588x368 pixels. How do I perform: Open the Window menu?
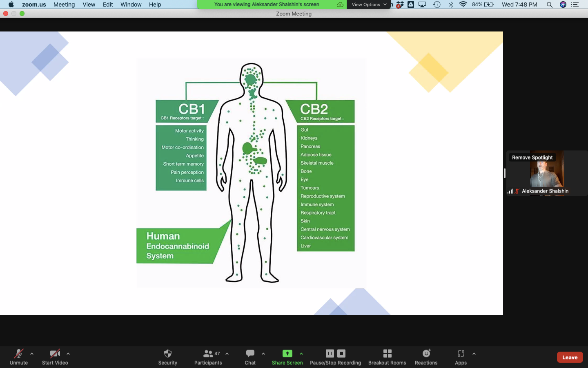click(x=131, y=4)
